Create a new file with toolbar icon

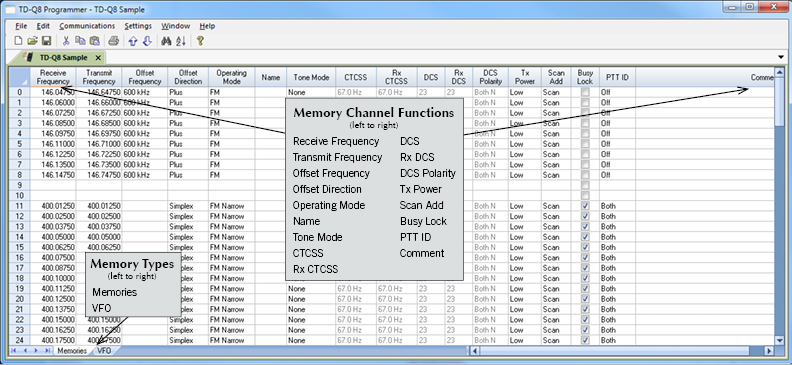[18, 41]
